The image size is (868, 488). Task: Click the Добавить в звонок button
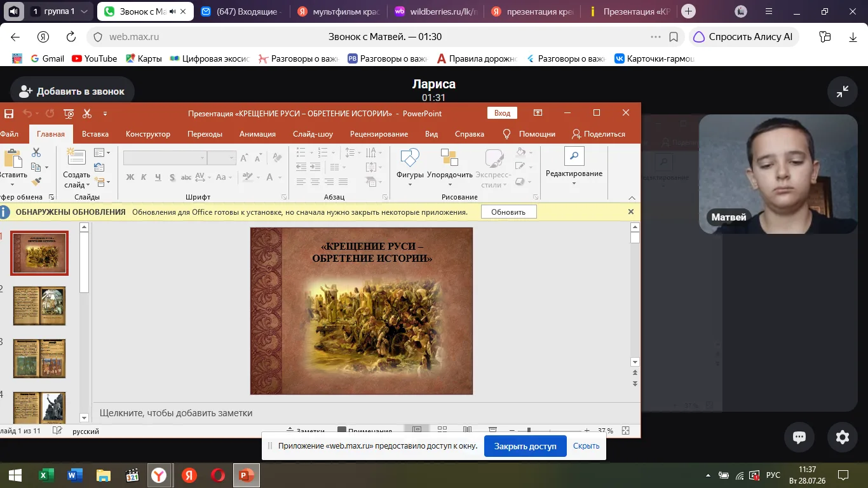[x=72, y=91]
